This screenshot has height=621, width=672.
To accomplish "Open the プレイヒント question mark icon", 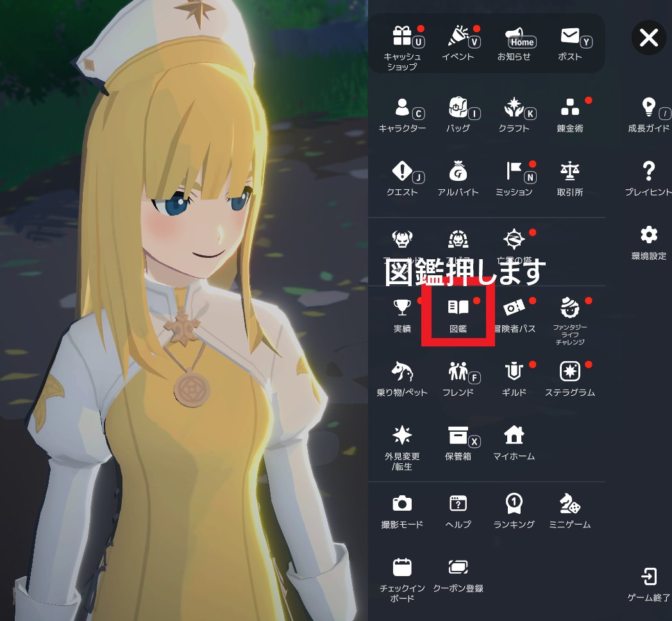I will coord(649,171).
